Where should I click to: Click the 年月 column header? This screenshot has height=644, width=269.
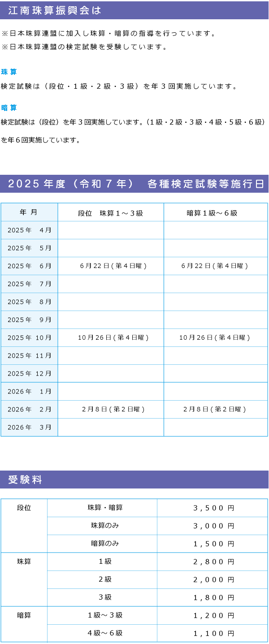click(x=29, y=212)
